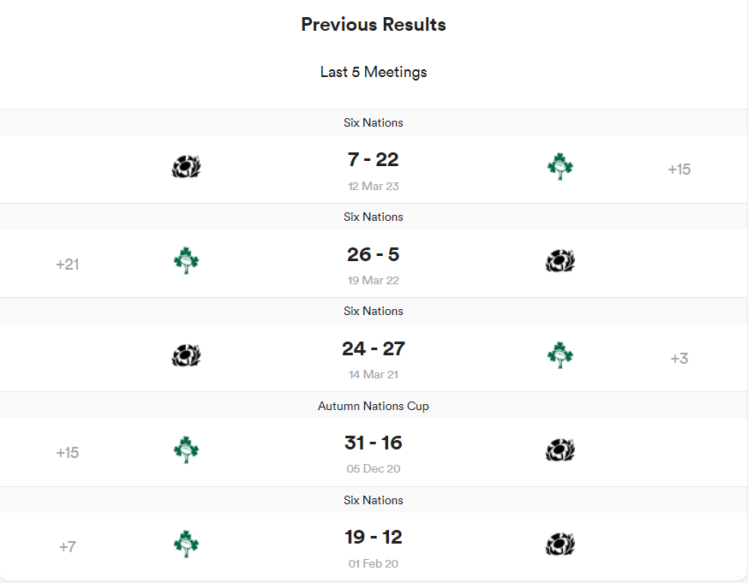Open the 19 - 12 match result
The height and width of the screenshot is (583, 748).
click(x=373, y=538)
